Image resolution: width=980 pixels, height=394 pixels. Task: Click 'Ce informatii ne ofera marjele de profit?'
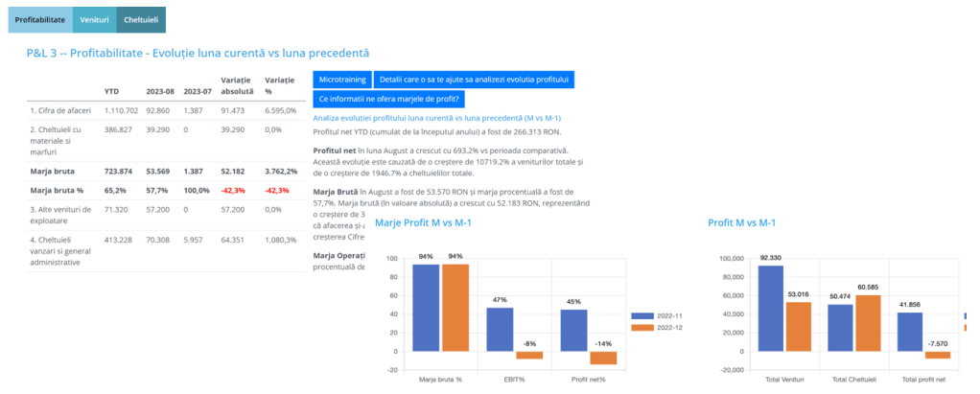pos(389,99)
